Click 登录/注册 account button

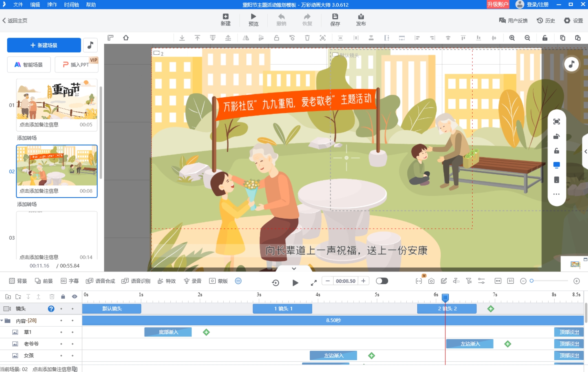point(532,5)
